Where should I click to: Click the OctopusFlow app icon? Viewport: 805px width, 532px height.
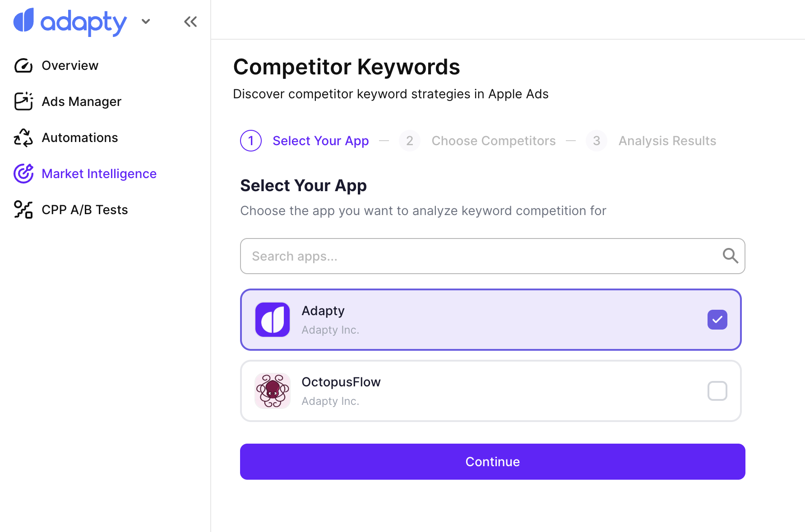point(273,391)
